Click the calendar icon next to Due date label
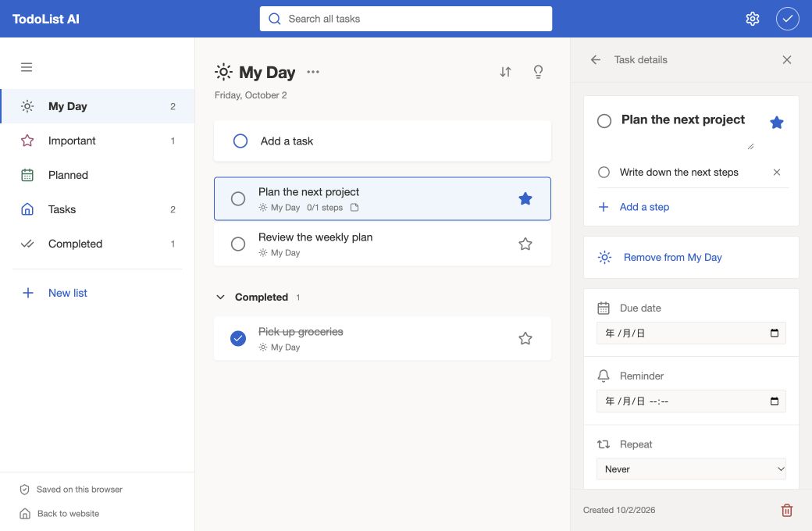Image resolution: width=812 pixels, height=531 pixels. (x=604, y=308)
